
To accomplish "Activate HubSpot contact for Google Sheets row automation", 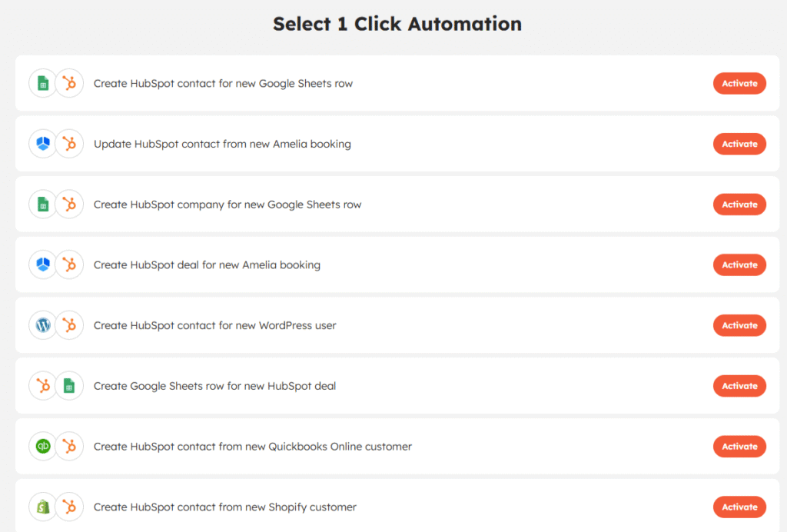I will (739, 83).
